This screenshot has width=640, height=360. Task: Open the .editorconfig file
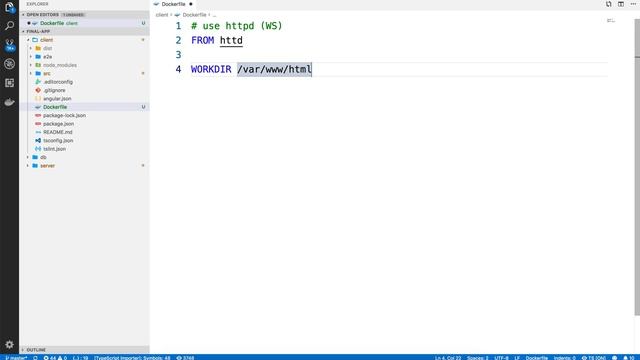(x=84, y=82)
